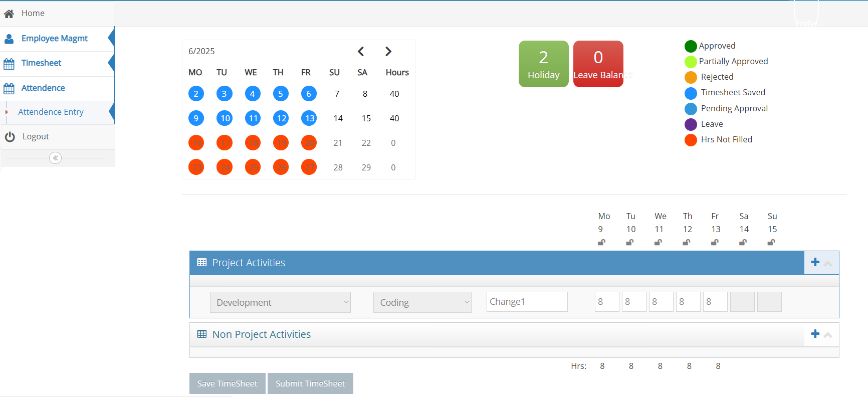Screen dimensions: 868x397
Task: Open the Attendence menu item
Action: pos(43,88)
